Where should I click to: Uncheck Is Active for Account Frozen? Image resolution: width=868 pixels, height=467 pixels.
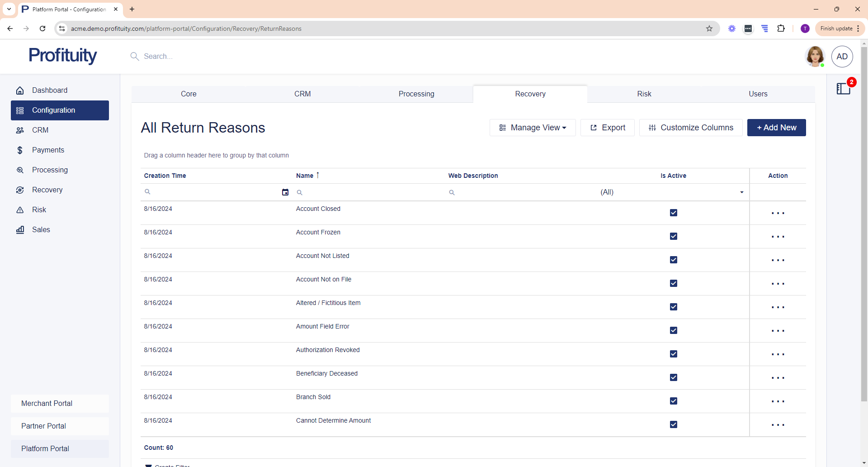pos(674,236)
